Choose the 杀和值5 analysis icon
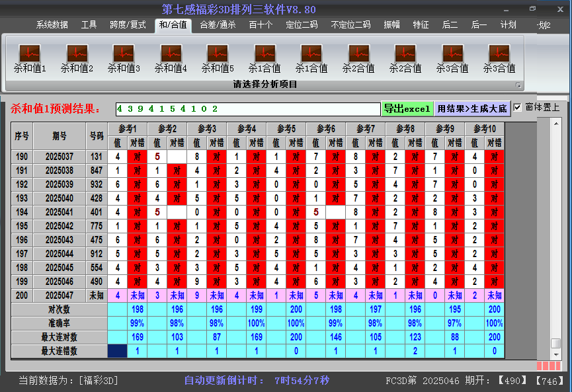 click(x=218, y=58)
